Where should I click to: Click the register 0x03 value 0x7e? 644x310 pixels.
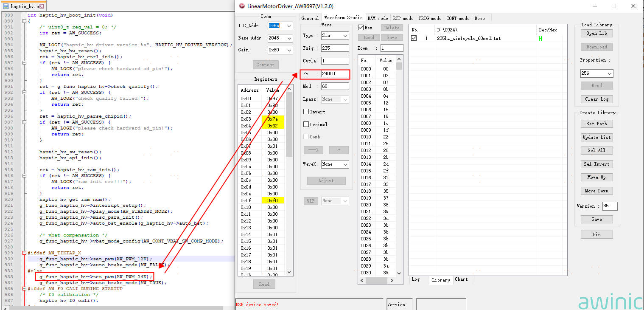click(x=272, y=119)
